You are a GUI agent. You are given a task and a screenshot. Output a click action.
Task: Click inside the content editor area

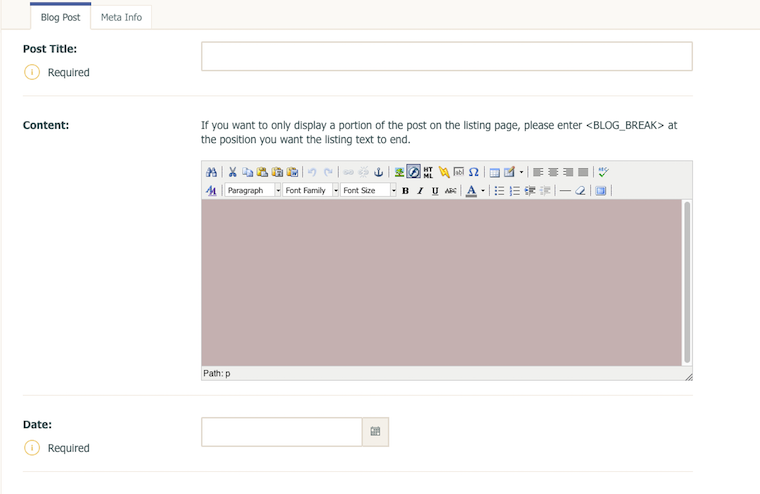(x=442, y=283)
